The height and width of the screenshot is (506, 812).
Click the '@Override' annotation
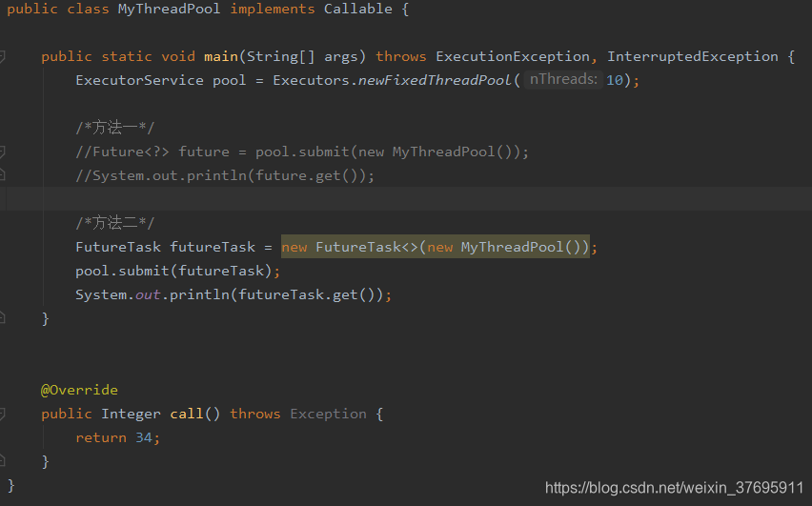point(79,390)
